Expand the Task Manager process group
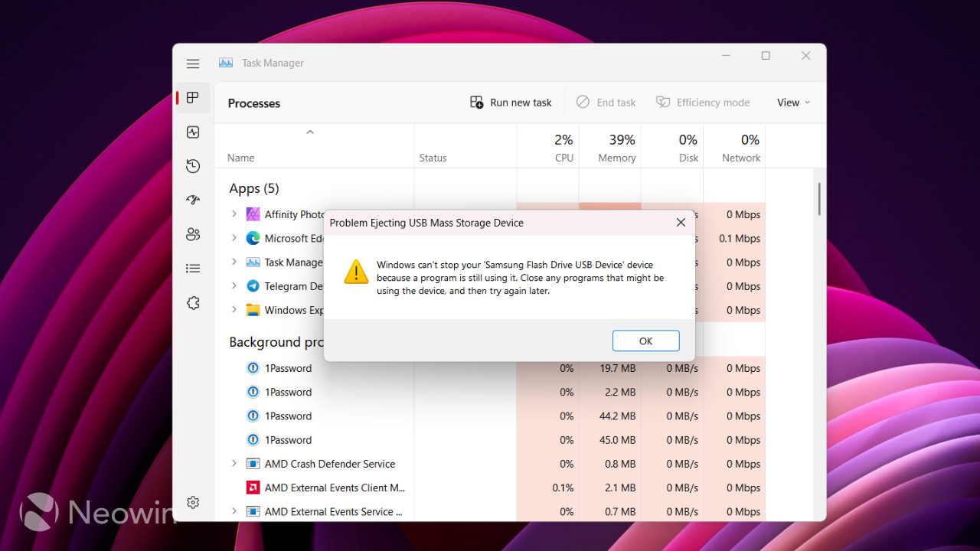The height and width of the screenshot is (551, 980). click(x=234, y=262)
